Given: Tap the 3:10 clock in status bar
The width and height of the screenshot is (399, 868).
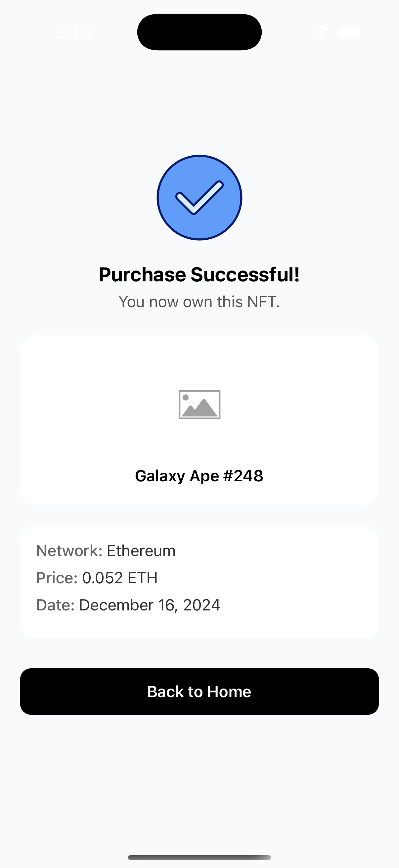Looking at the screenshot, I should click(x=73, y=33).
